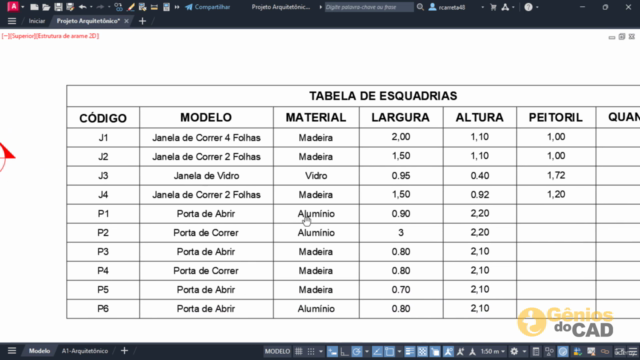The image size is (640, 360).
Task: Click the calculator icon in quick access toolbar
Action: pos(166,7)
